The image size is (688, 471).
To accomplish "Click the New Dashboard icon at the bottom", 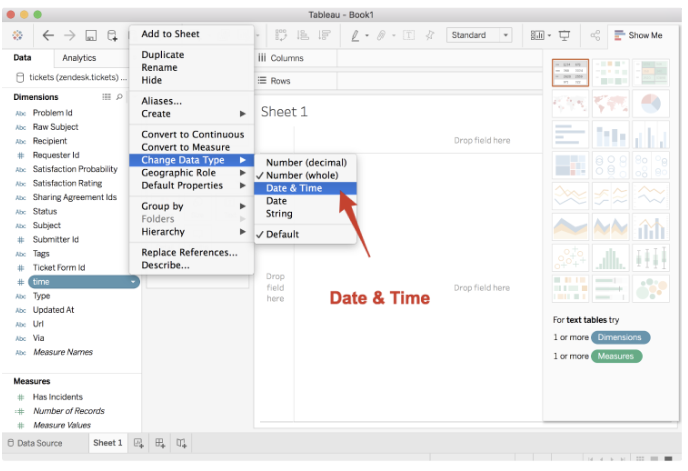I will 160,443.
